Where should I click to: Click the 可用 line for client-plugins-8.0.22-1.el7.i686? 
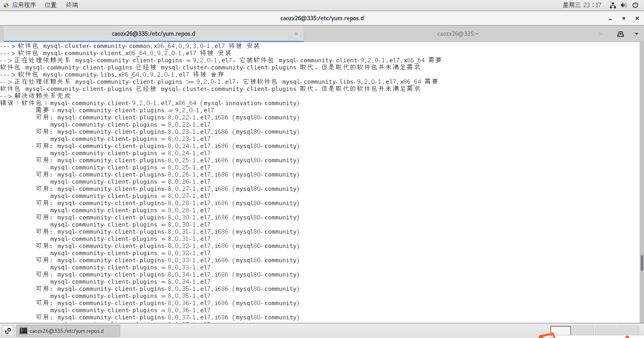click(168, 117)
